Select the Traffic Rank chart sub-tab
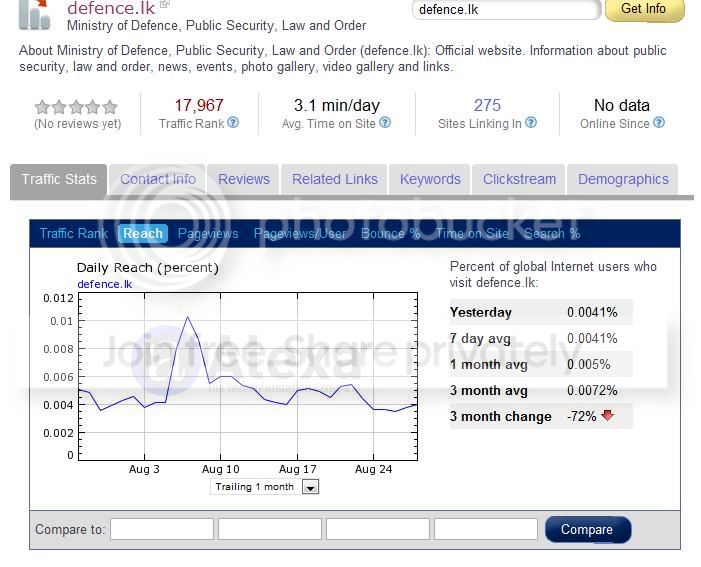 [x=74, y=233]
